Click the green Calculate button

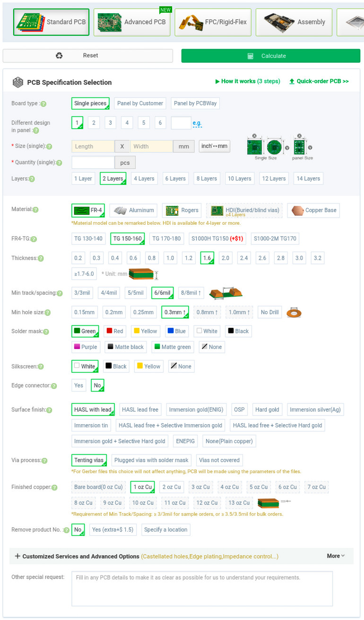271,56
